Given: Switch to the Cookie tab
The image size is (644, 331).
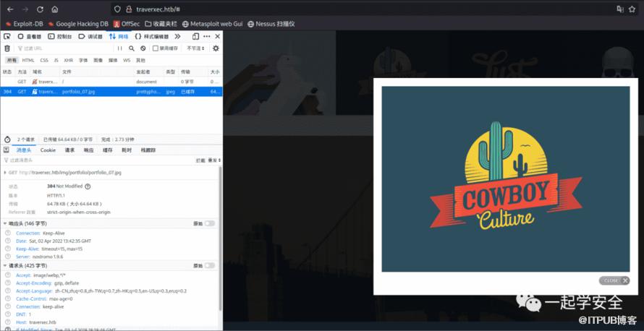Looking at the screenshot, I should (x=48, y=150).
